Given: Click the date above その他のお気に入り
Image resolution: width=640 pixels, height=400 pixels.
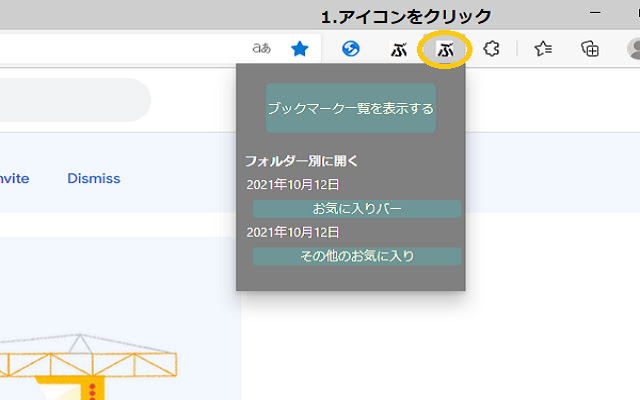Looking at the screenshot, I should click(x=293, y=232).
